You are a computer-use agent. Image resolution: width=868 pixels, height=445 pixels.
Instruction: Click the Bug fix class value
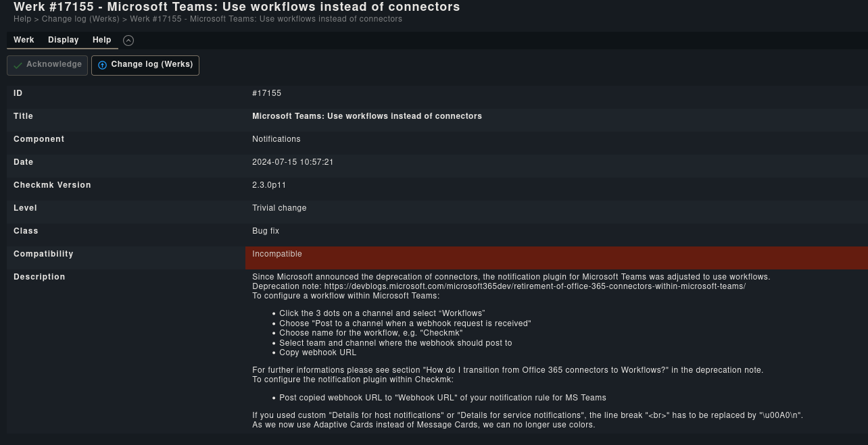[x=266, y=231]
